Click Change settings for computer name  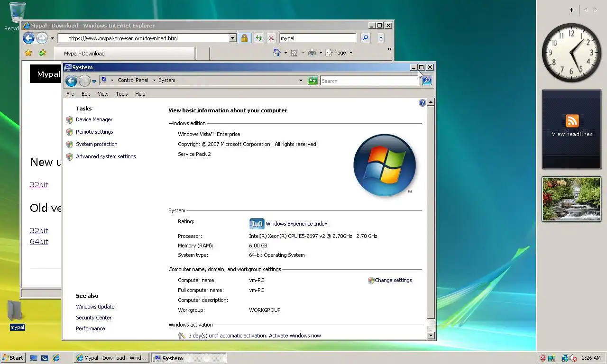point(393,280)
